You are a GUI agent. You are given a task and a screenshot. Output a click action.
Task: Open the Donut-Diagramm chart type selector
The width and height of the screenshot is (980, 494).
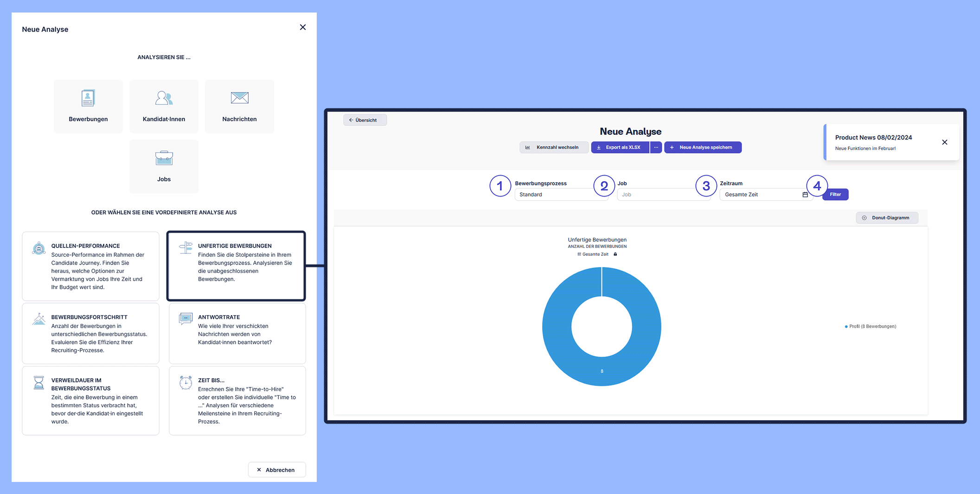886,218
